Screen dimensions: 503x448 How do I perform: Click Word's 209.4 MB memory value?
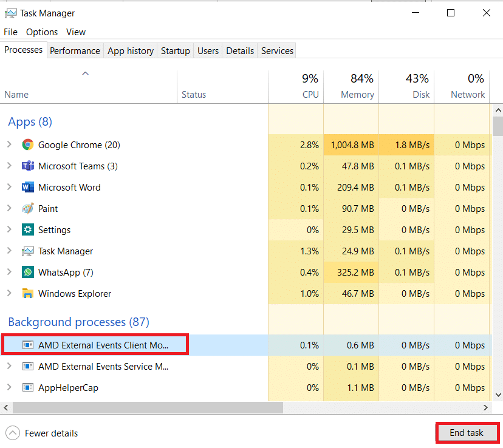pos(355,187)
